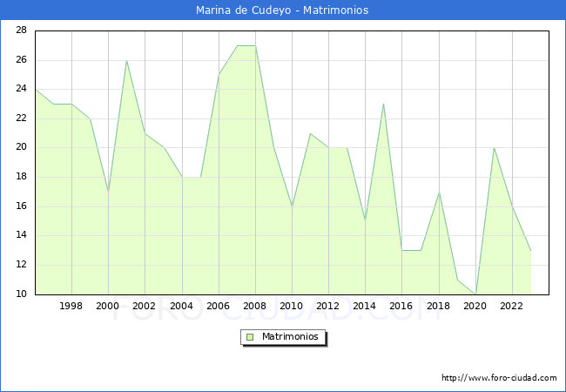Click the green Matrimonios legend swatch
Viewport: 566px width, 392px height.
point(250,337)
